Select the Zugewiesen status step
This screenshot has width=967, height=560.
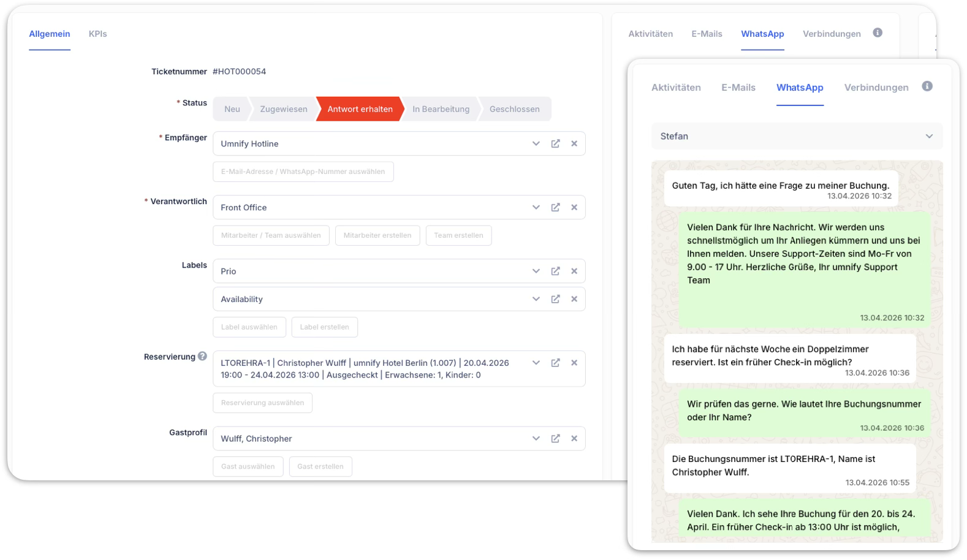click(283, 109)
